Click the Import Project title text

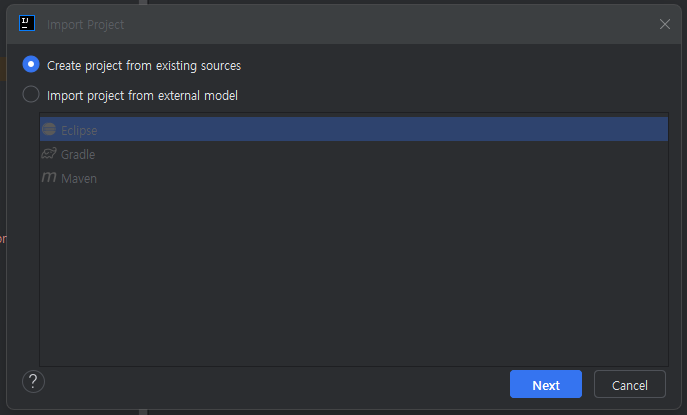[x=85, y=25]
